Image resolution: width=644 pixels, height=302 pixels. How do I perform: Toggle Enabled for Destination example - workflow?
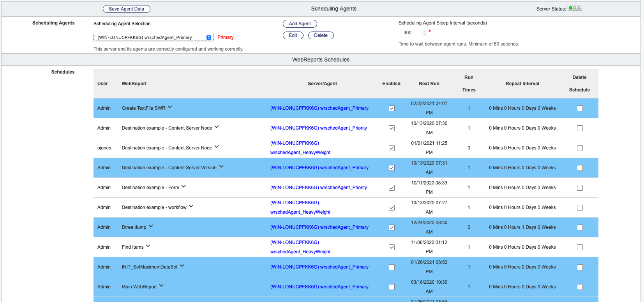click(392, 208)
